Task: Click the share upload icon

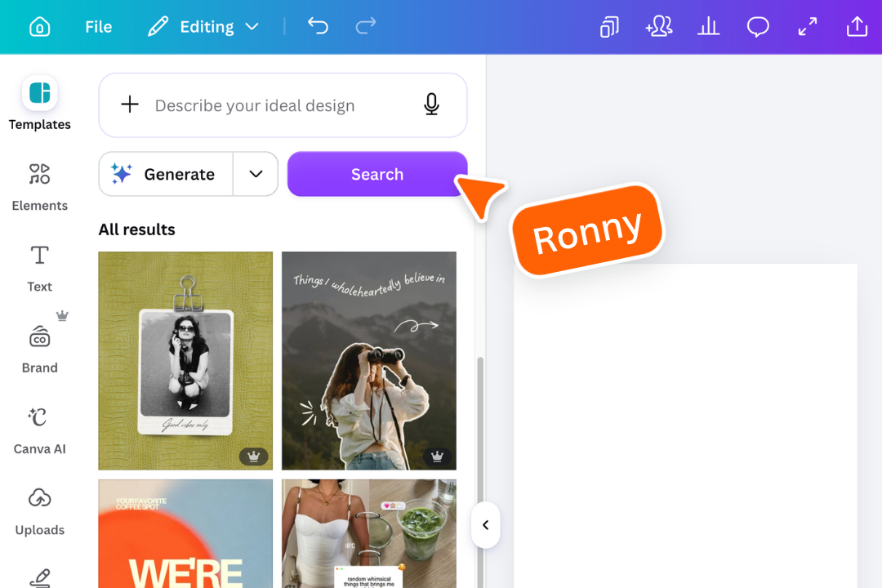Action: coord(857,26)
